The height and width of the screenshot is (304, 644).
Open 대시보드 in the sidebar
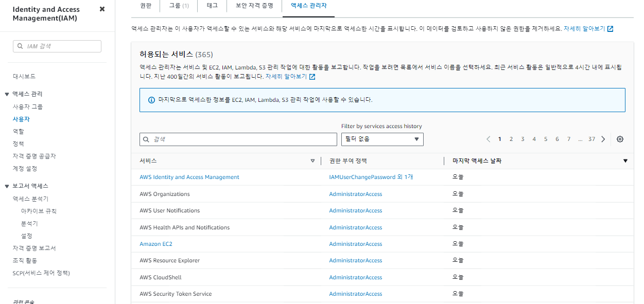click(x=24, y=76)
